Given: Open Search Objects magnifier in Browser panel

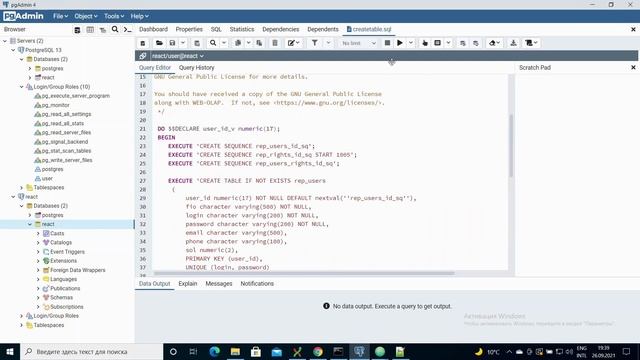Looking at the screenshot, I should click(x=115, y=29).
